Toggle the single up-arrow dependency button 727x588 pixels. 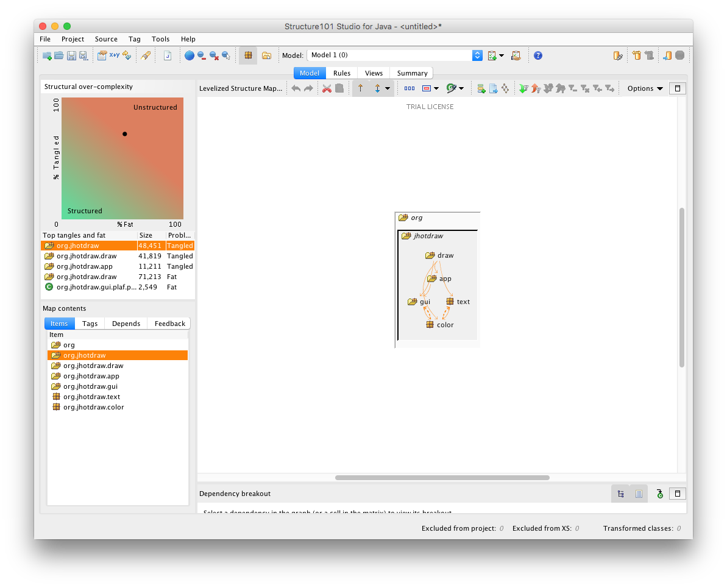click(x=360, y=88)
